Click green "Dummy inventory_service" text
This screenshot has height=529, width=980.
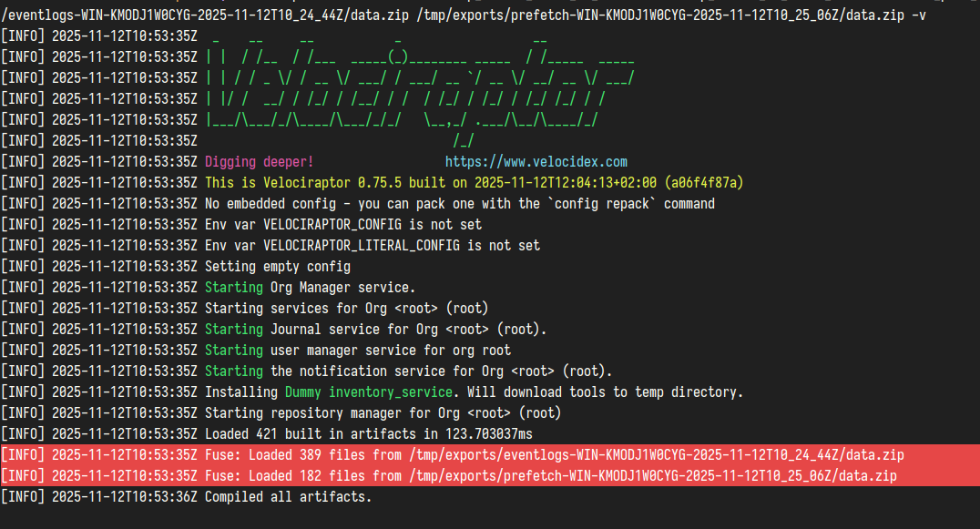click(368, 392)
